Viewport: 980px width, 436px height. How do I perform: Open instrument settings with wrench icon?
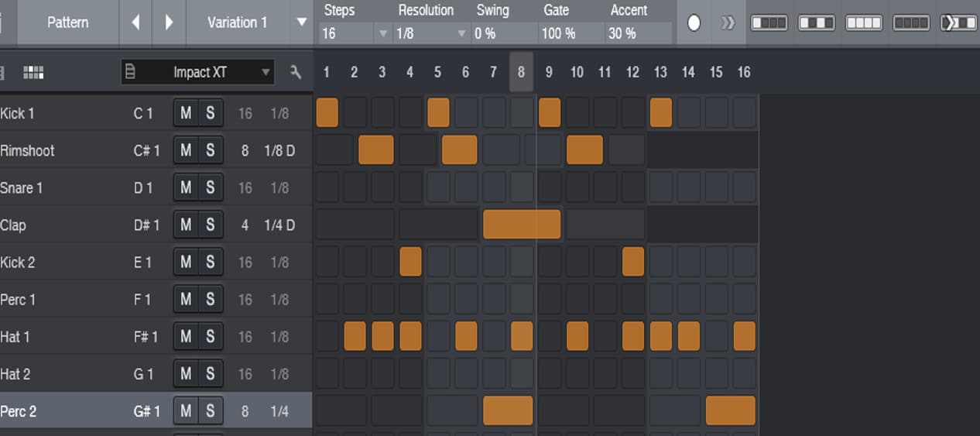(296, 72)
